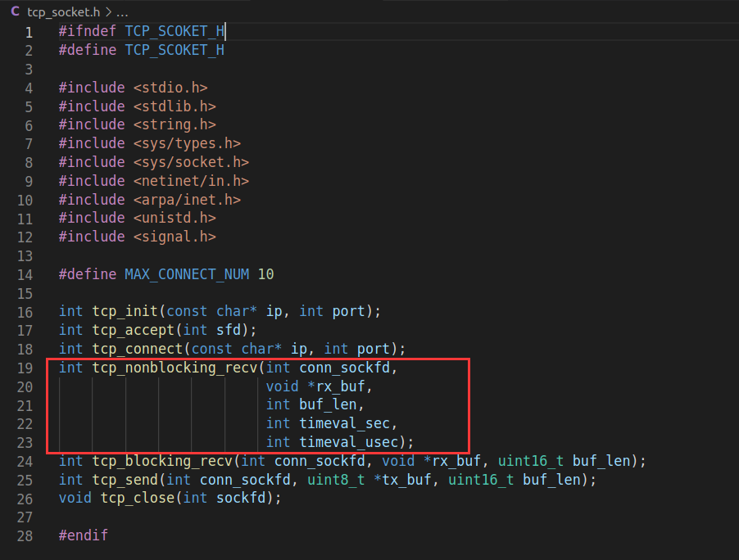Click the *tx_buf parameter in tcp_send
739x560 pixels.
[x=402, y=480]
